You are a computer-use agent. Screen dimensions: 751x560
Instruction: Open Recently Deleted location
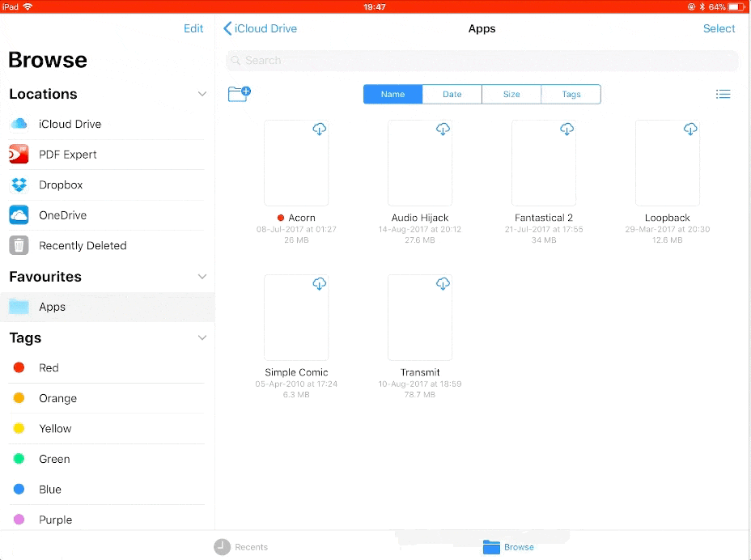click(107, 245)
